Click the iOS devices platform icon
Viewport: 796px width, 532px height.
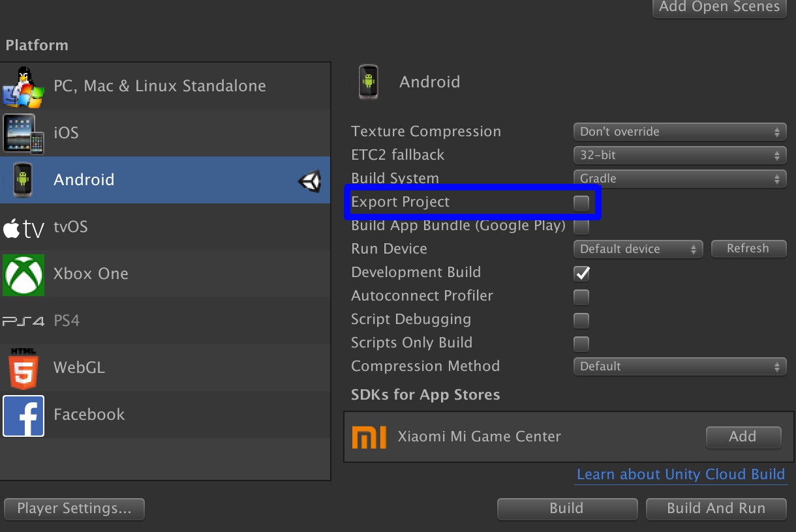click(x=23, y=133)
